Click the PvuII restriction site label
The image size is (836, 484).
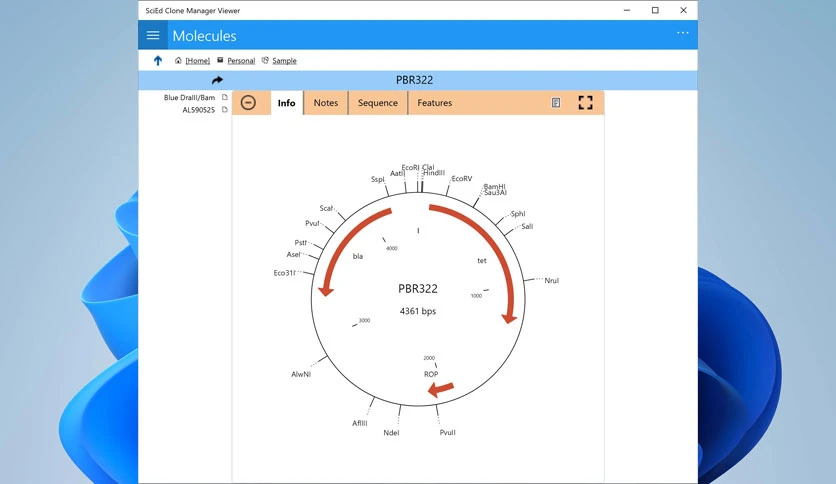447,432
